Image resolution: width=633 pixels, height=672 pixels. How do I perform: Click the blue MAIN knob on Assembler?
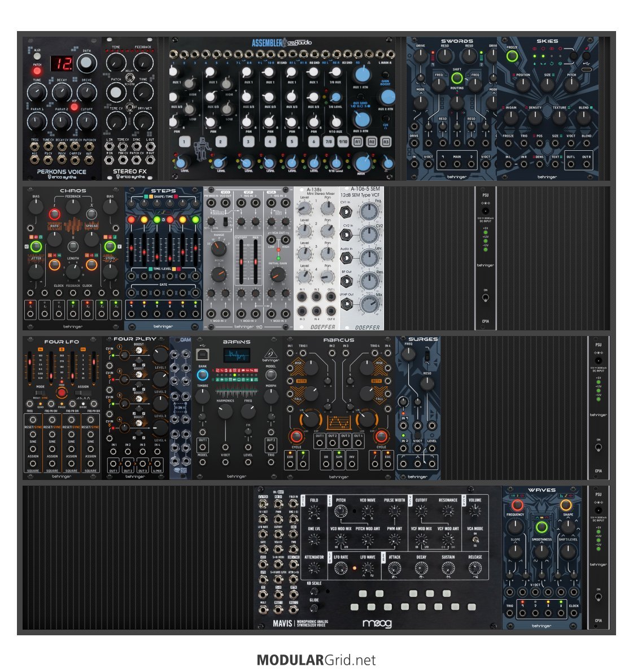[363, 163]
